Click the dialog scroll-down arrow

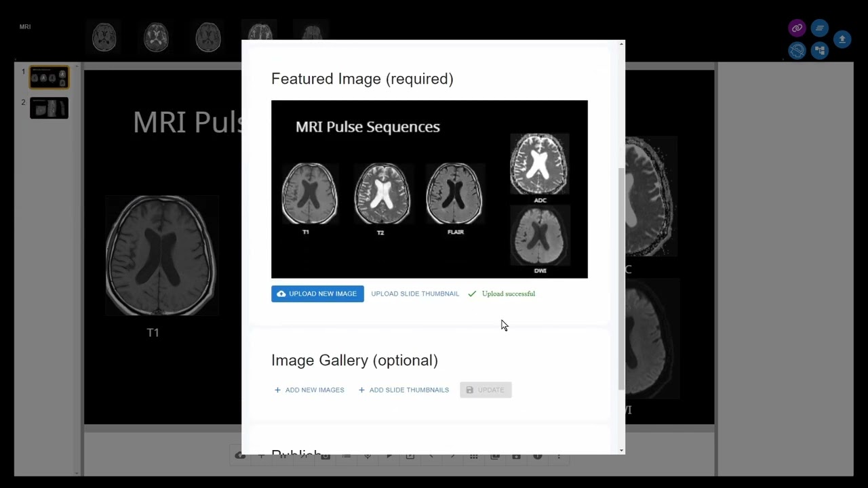click(621, 450)
